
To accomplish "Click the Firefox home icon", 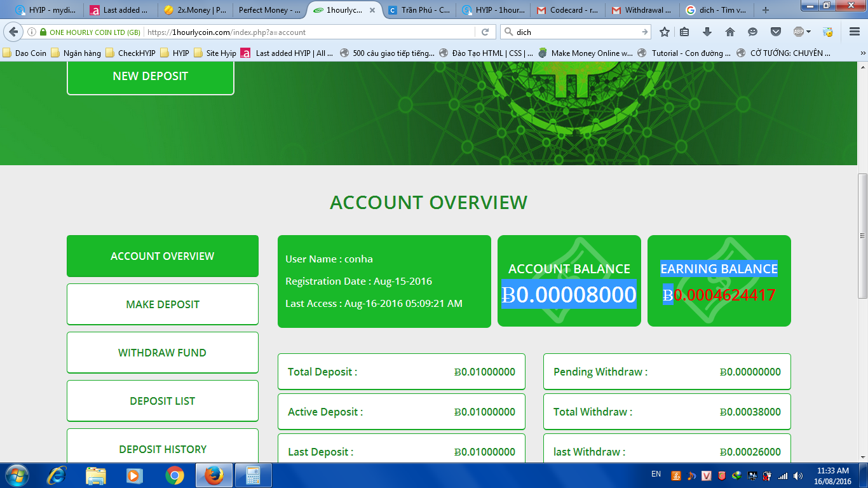I will coord(730,32).
